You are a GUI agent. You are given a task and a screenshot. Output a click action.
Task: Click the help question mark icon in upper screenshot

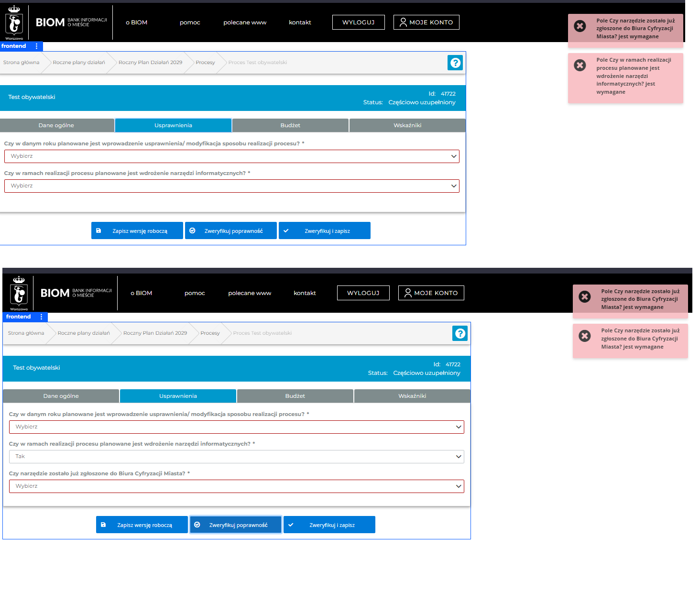[x=455, y=63]
